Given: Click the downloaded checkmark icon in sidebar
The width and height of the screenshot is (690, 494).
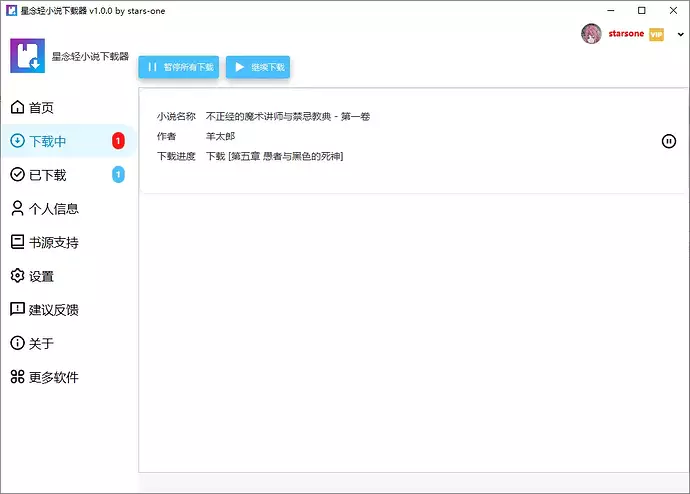Looking at the screenshot, I should (17, 175).
